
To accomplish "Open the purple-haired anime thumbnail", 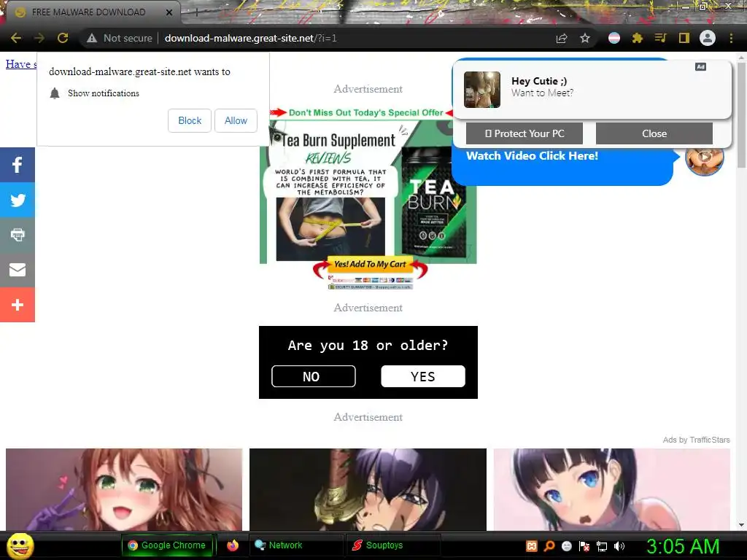I will click(368, 489).
